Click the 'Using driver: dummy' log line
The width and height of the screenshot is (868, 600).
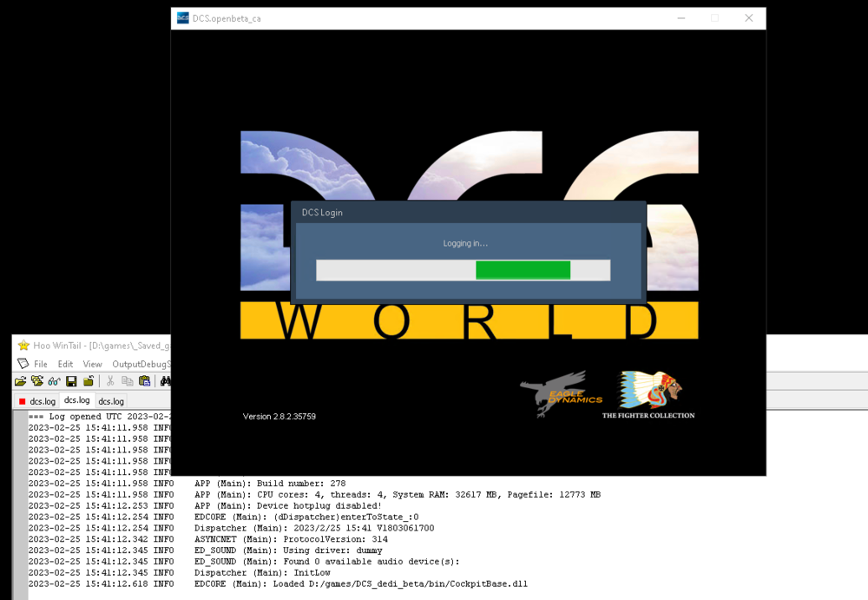click(x=206, y=551)
